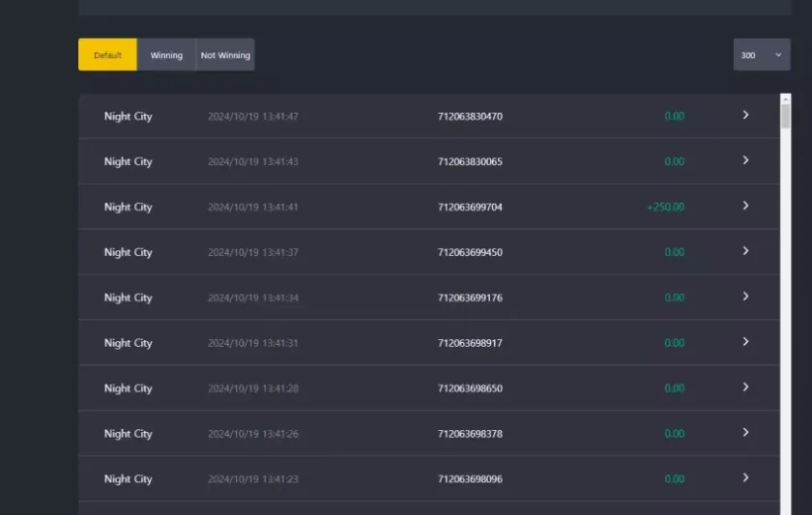Open chevron for bet 712063699176
This screenshot has height=515, width=812.
(x=745, y=297)
